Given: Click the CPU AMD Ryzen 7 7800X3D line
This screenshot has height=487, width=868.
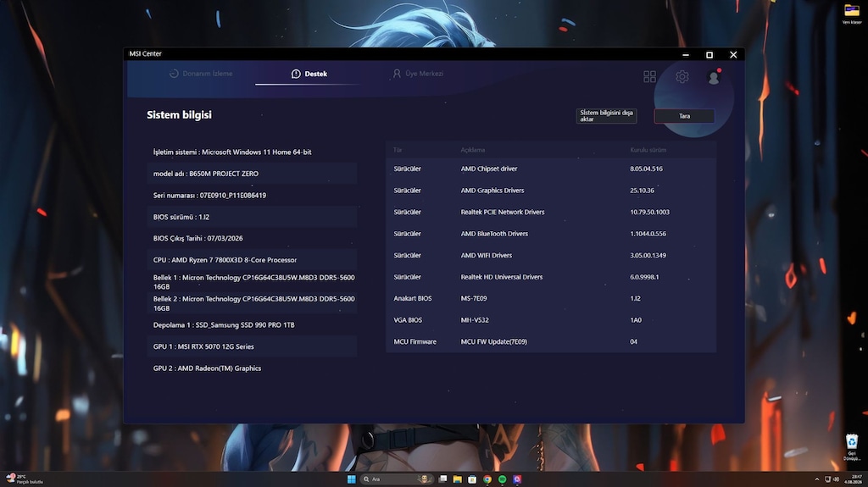Looking at the screenshot, I should click(x=252, y=259).
